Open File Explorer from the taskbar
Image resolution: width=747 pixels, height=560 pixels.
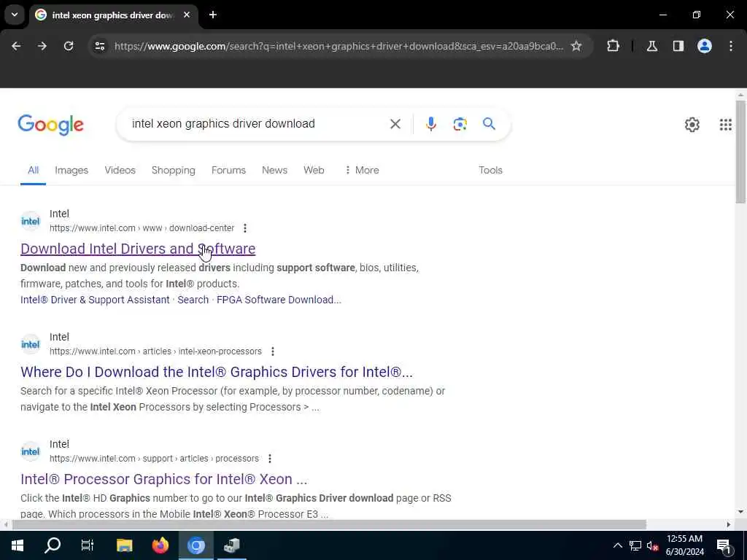[x=124, y=545]
